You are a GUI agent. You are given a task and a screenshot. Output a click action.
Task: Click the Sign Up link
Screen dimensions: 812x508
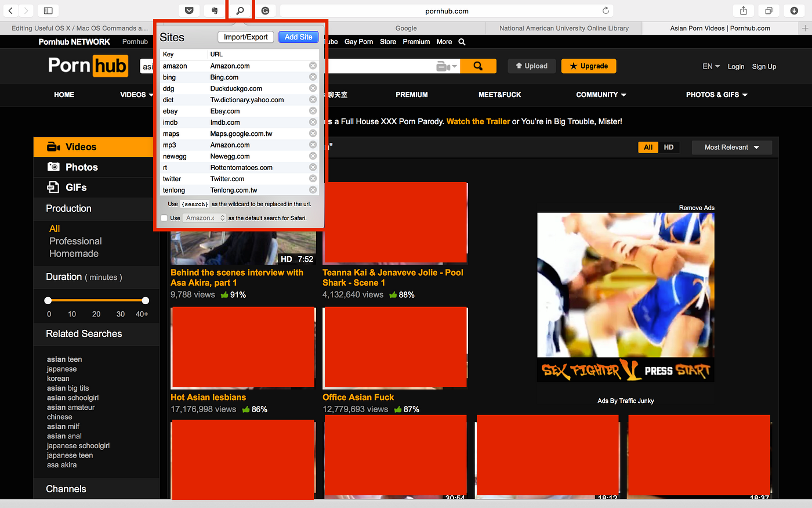pos(764,67)
